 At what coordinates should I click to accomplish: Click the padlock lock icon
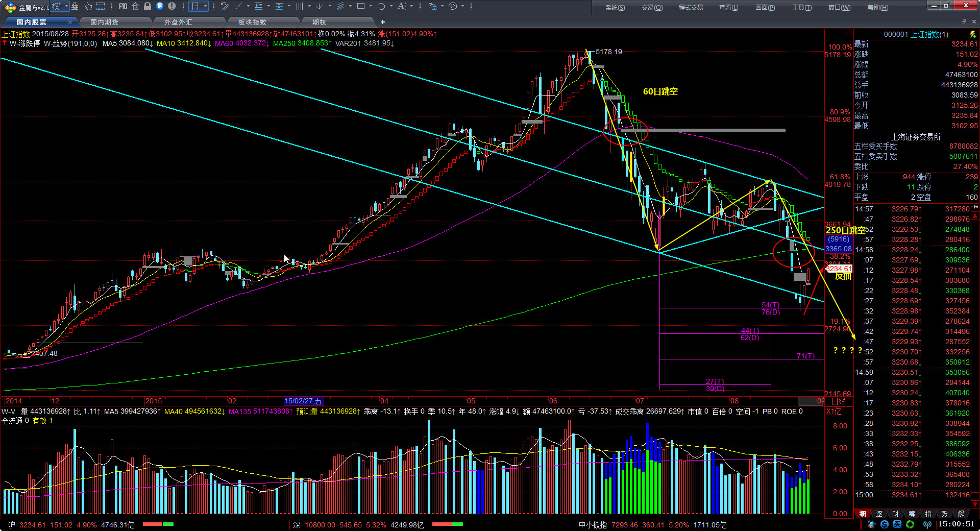point(148,7)
